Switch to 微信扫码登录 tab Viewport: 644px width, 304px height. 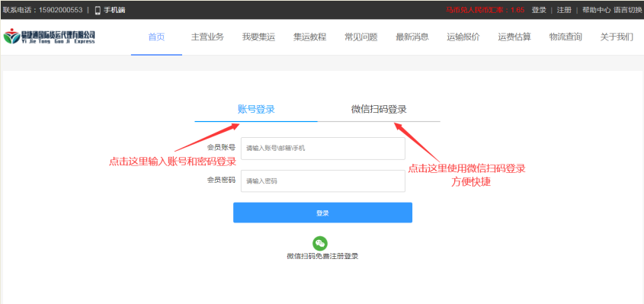click(x=379, y=109)
